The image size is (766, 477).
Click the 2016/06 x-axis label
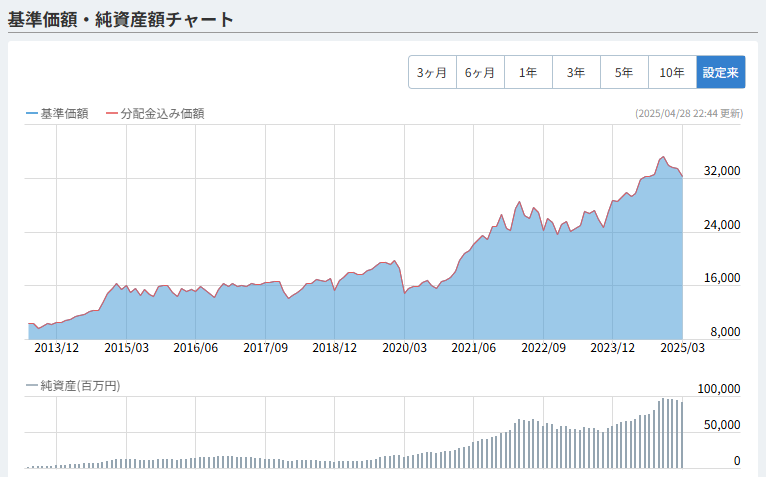pyautogui.click(x=195, y=348)
